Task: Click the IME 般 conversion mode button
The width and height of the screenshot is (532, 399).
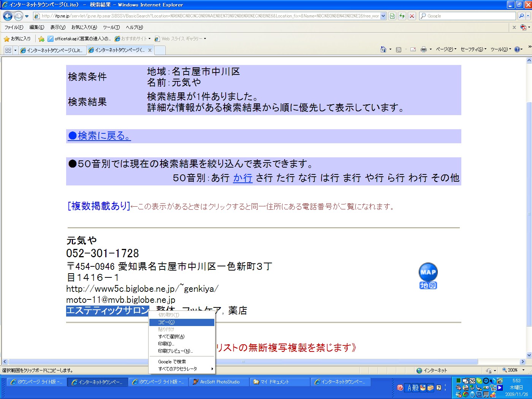Action: coord(415,388)
